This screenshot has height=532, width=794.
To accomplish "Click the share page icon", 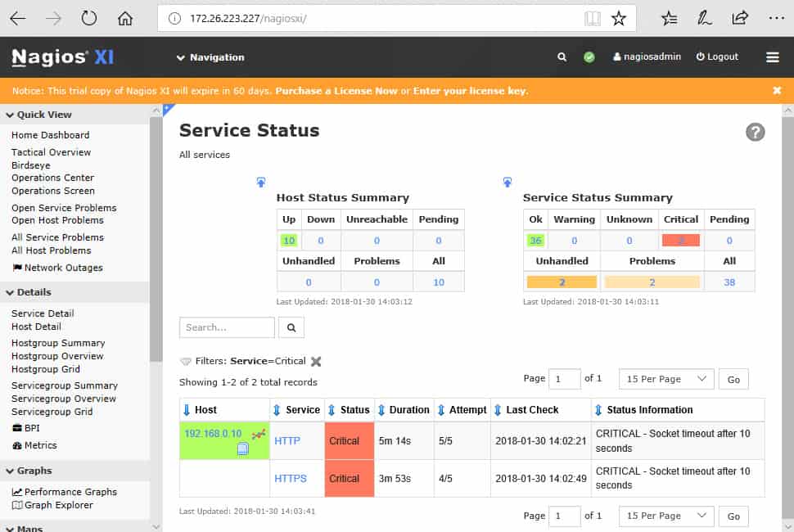I will click(x=739, y=18).
